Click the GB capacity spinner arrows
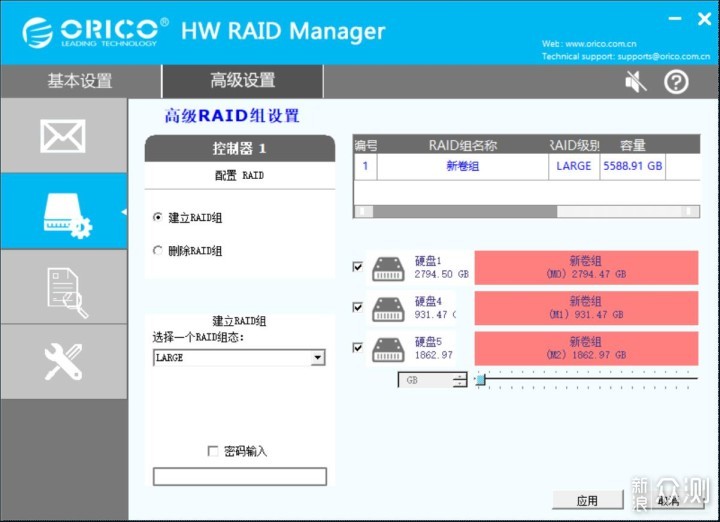This screenshot has height=522, width=720. [460, 380]
